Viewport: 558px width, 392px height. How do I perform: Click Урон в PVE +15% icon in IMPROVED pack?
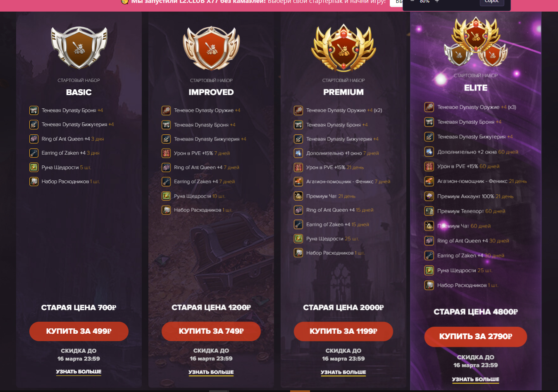[x=166, y=153]
